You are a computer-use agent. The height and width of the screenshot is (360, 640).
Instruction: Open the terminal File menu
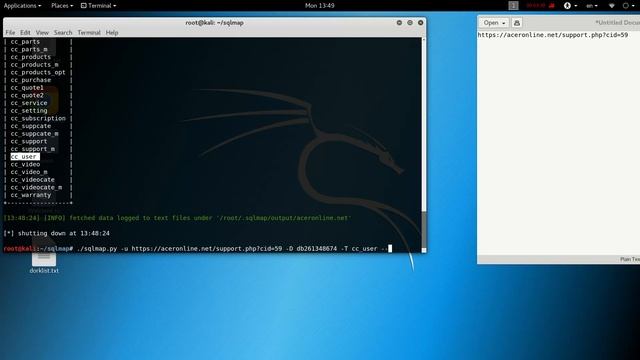tap(10, 33)
